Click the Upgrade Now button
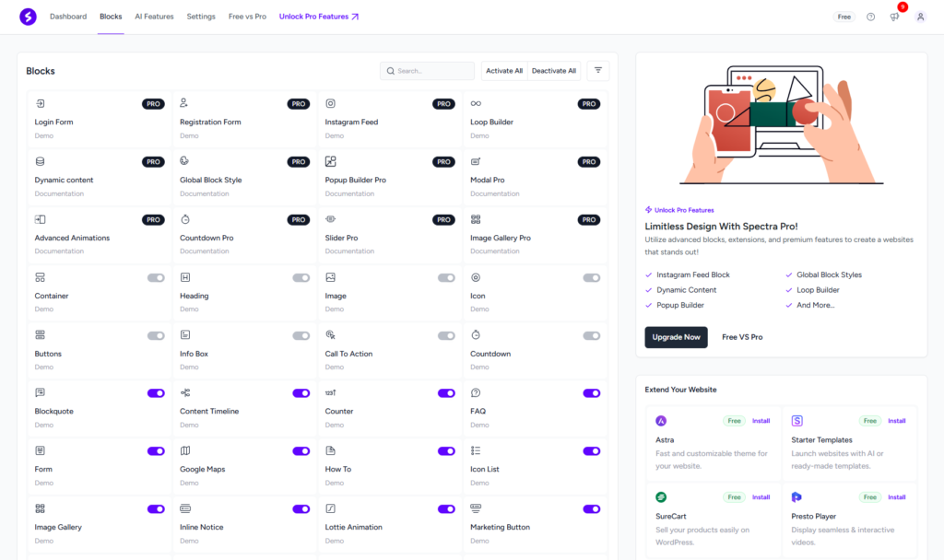Viewport: 944px width, 560px height. click(x=676, y=337)
